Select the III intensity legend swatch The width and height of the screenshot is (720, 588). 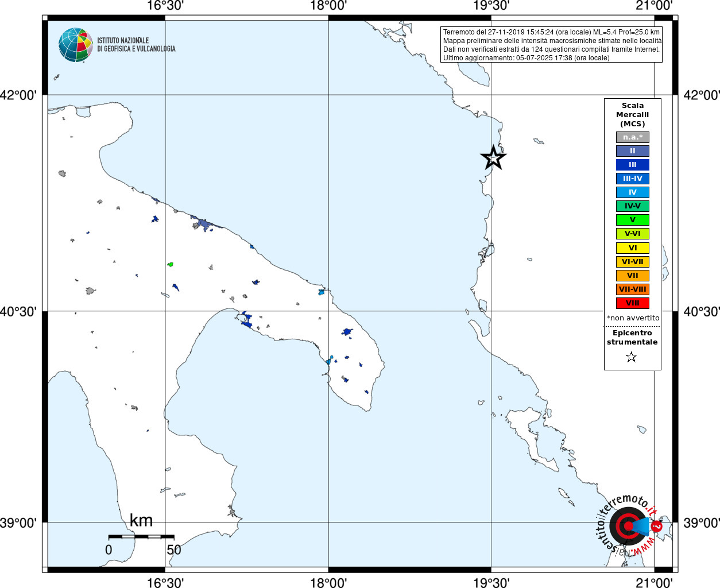pos(633,165)
